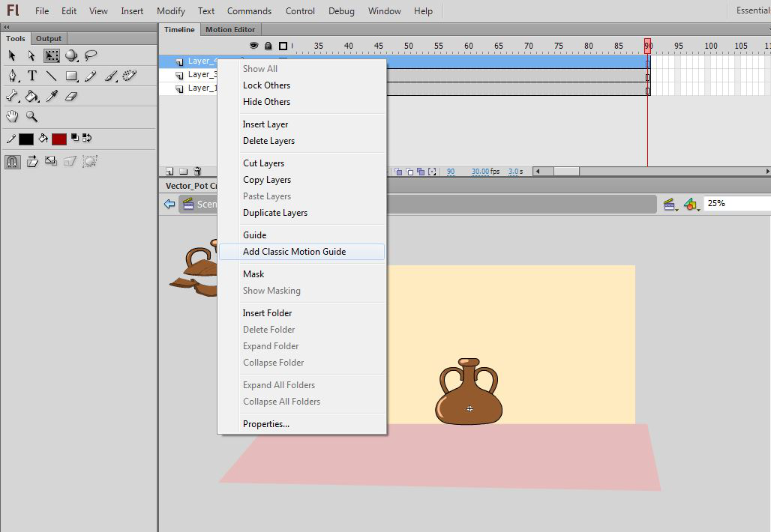The width and height of the screenshot is (771, 532).
Task: Activate the Hand tool
Action: coord(13,116)
